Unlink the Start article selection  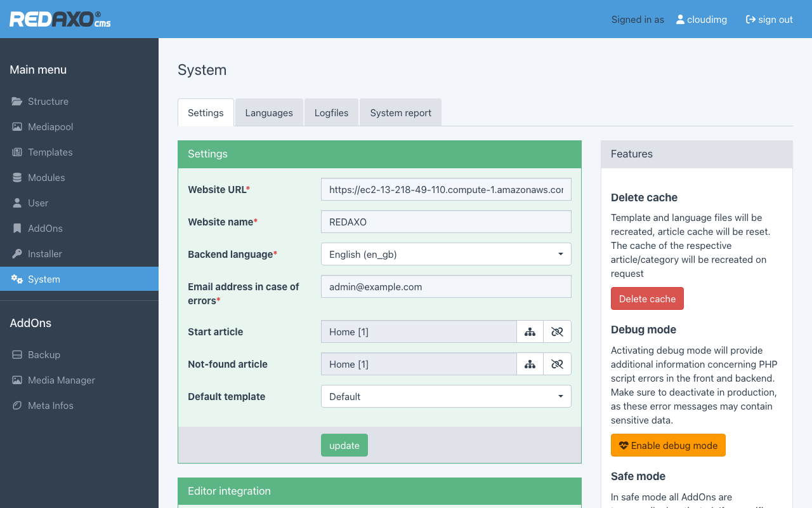point(558,331)
